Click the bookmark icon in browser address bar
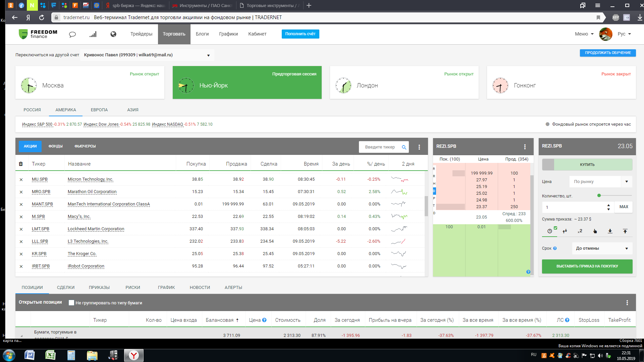 pyautogui.click(x=598, y=17)
